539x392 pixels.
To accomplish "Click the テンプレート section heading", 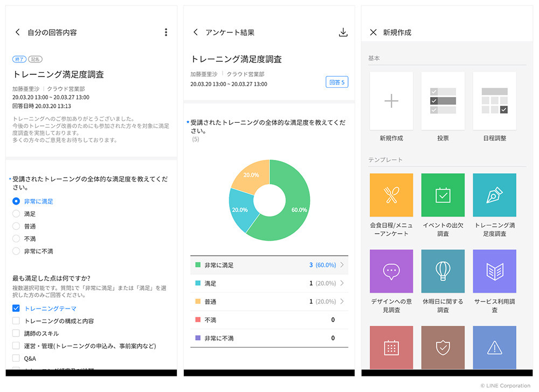I will pos(385,159).
